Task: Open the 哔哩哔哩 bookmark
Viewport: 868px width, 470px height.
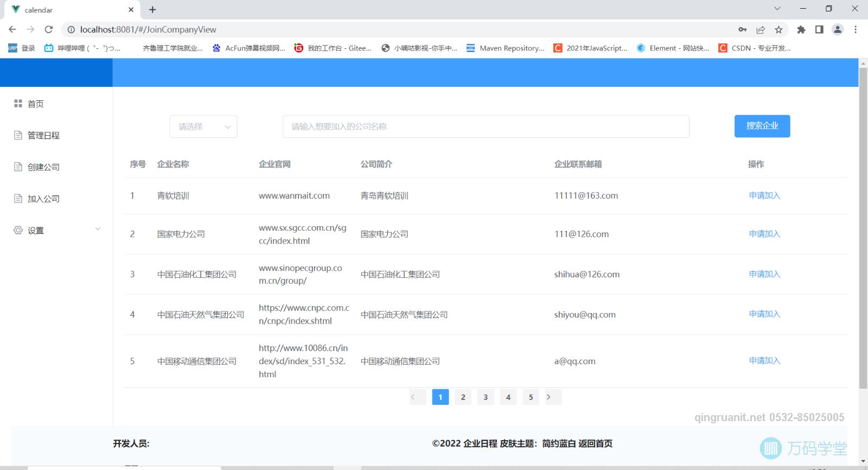Action: [x=82, y=48]
